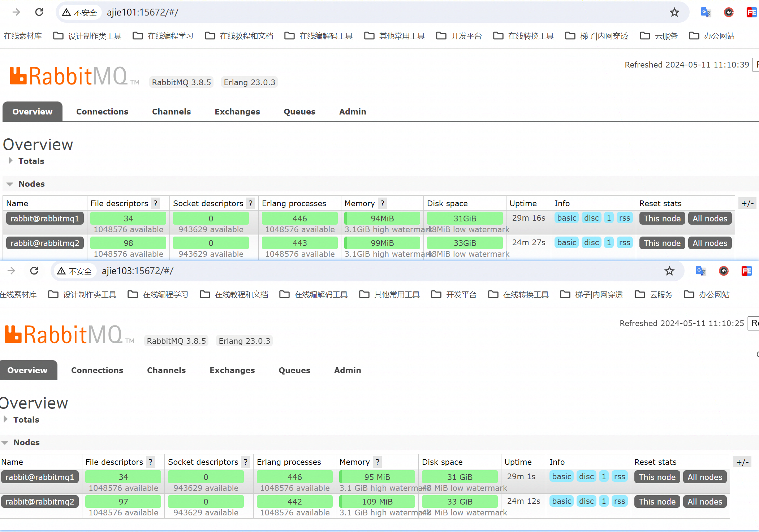This screenshot has height=532, width=759.
Task: Open the 在线编解码工具 bookmark folder in ajie101 window
Action: (x=319, y=36)
